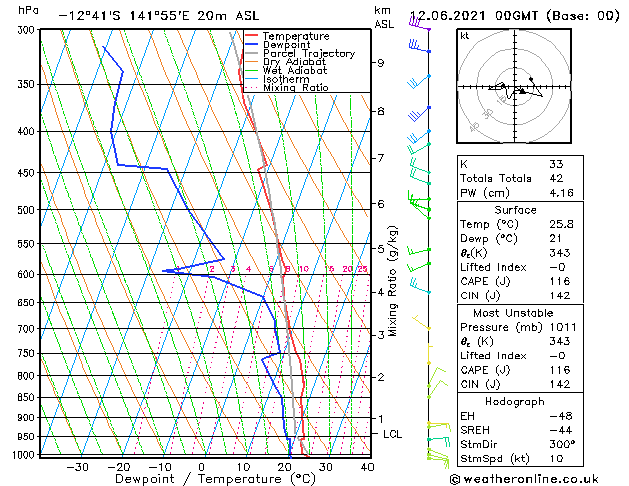Screen dimensions: 629x486
Task: Click the mixing ratio 10 label
Action: pyautogui.click(x=304, y=269)
